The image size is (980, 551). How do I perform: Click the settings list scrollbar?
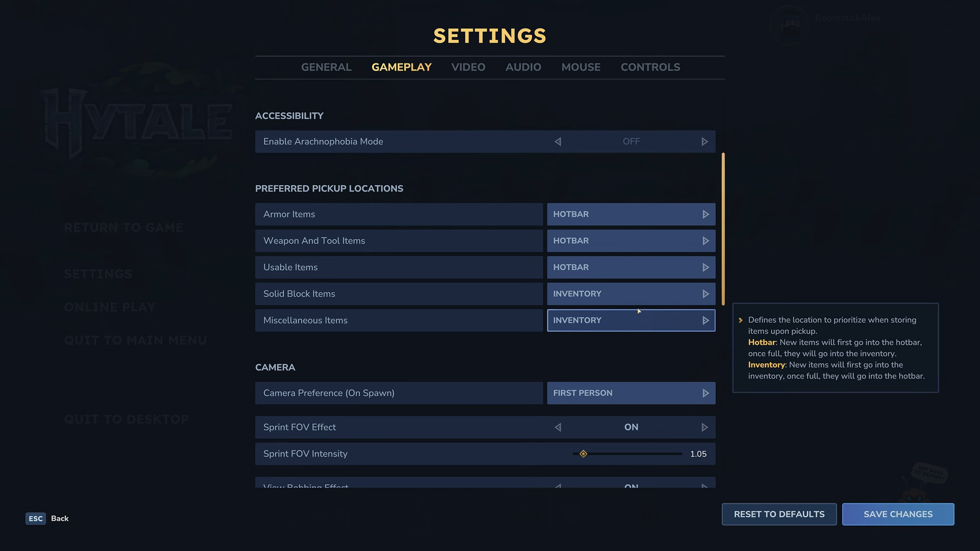coord(723,229)
